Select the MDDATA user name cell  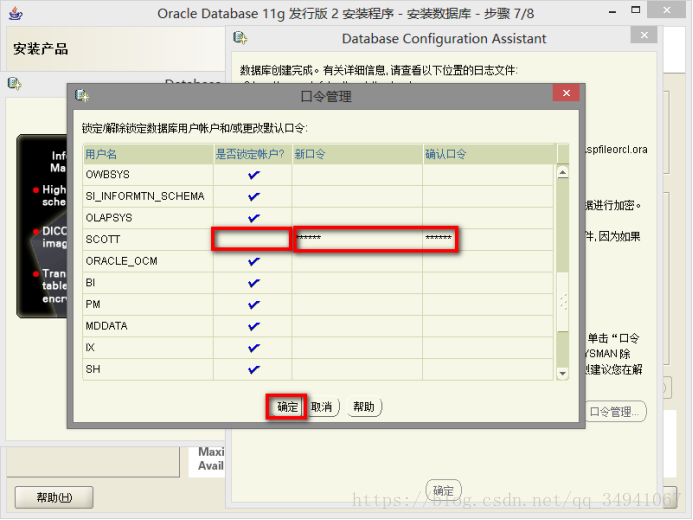[x=148, y=326]
